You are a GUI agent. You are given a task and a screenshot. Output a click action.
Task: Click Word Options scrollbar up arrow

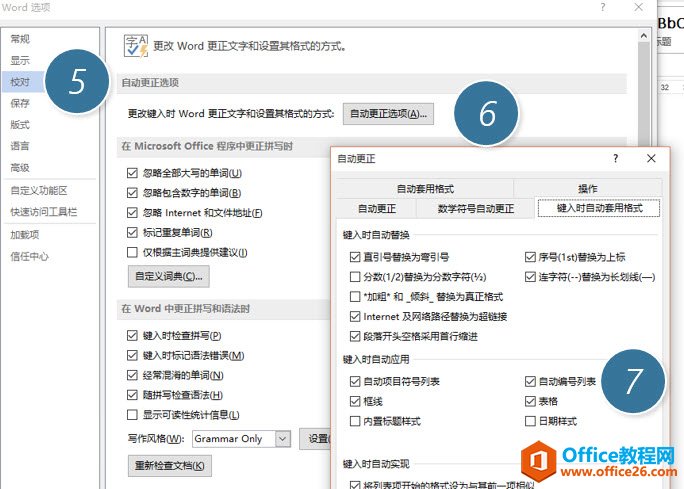point(644,36)
